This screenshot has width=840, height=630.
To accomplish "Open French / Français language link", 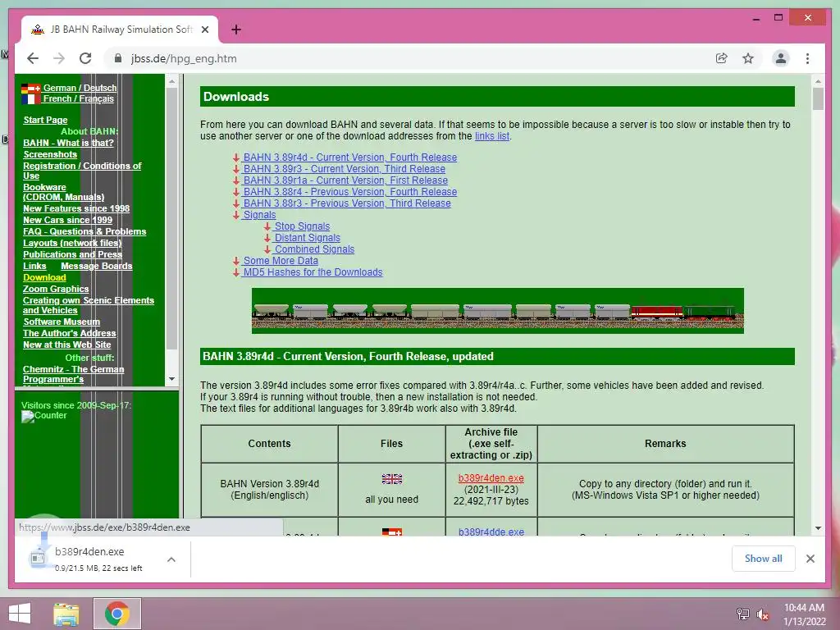I will pyautogui.click(x=78, y=98).
